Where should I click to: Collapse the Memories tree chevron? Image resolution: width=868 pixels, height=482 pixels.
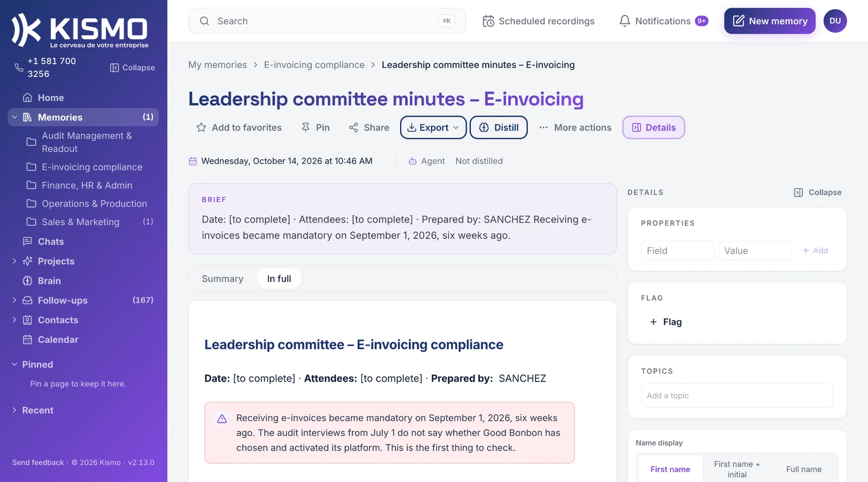pos(14,117)
